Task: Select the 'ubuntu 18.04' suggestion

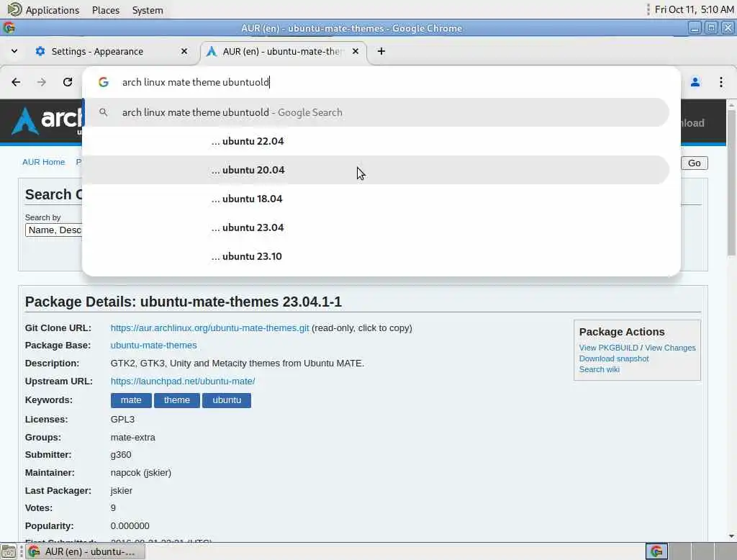Action: tap(376, 199)
